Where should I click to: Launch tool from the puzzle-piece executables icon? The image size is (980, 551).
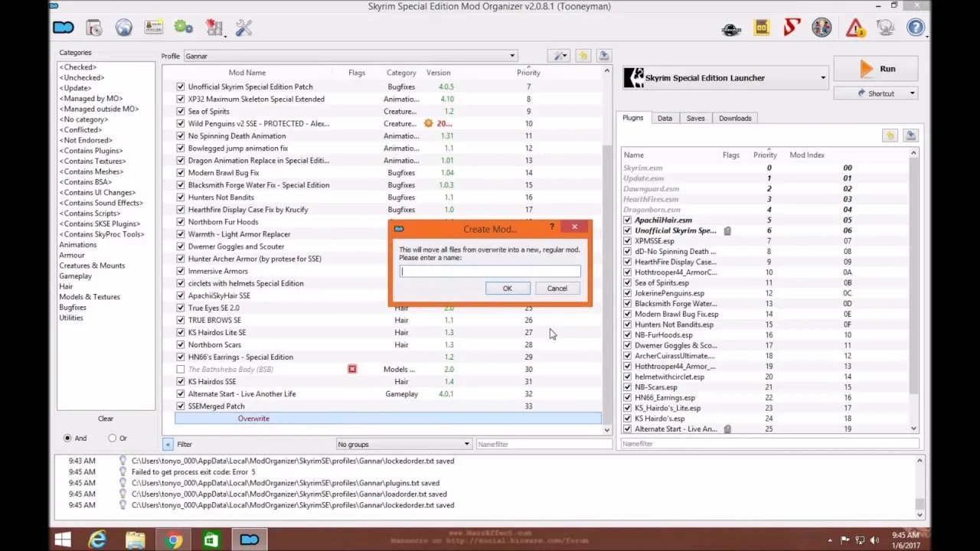214,28
